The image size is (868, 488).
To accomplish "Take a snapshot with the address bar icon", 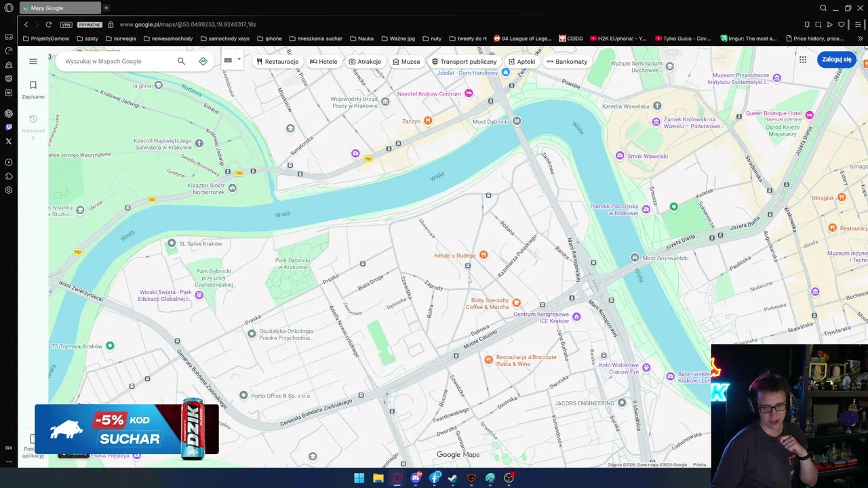I will click(818, 24).
